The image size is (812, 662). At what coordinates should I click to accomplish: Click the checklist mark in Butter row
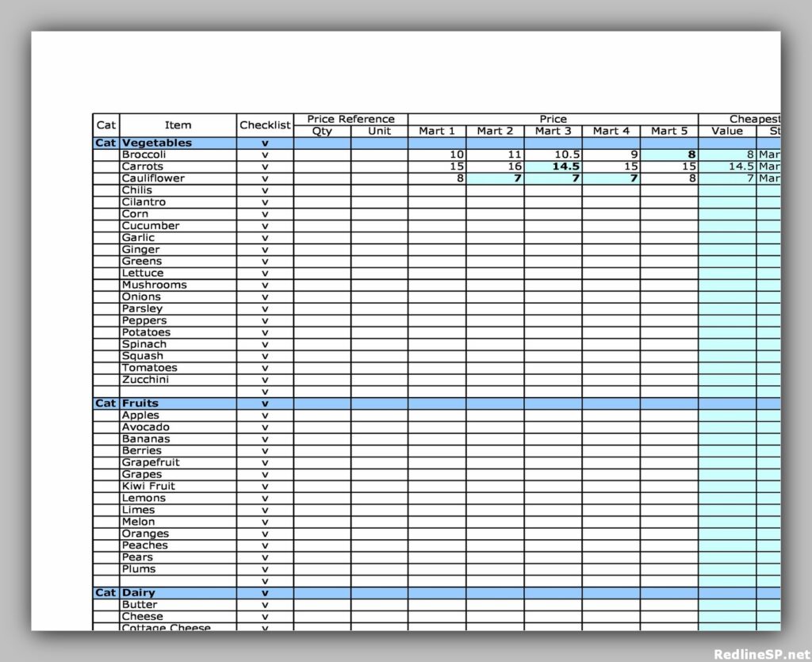tap(265, 605)
